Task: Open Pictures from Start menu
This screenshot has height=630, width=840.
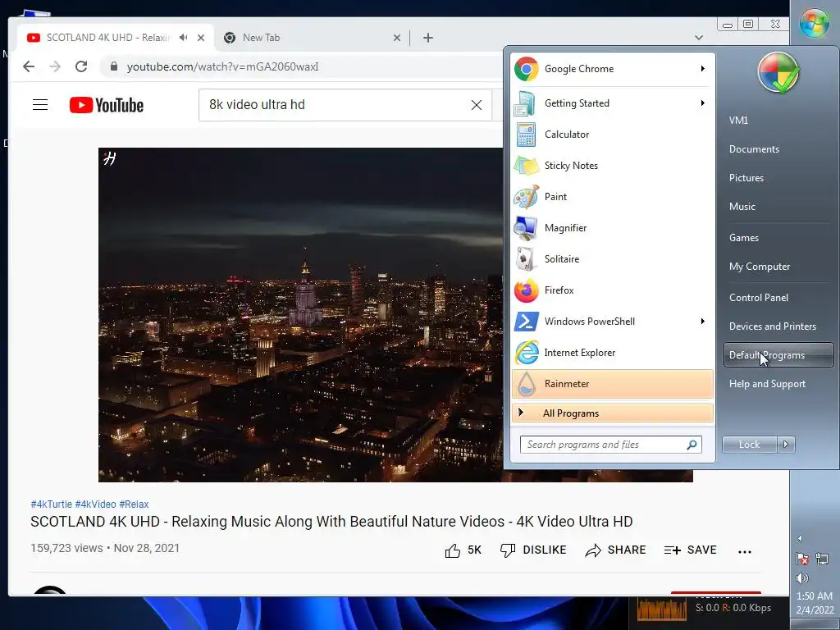Action: pos(746,178)
